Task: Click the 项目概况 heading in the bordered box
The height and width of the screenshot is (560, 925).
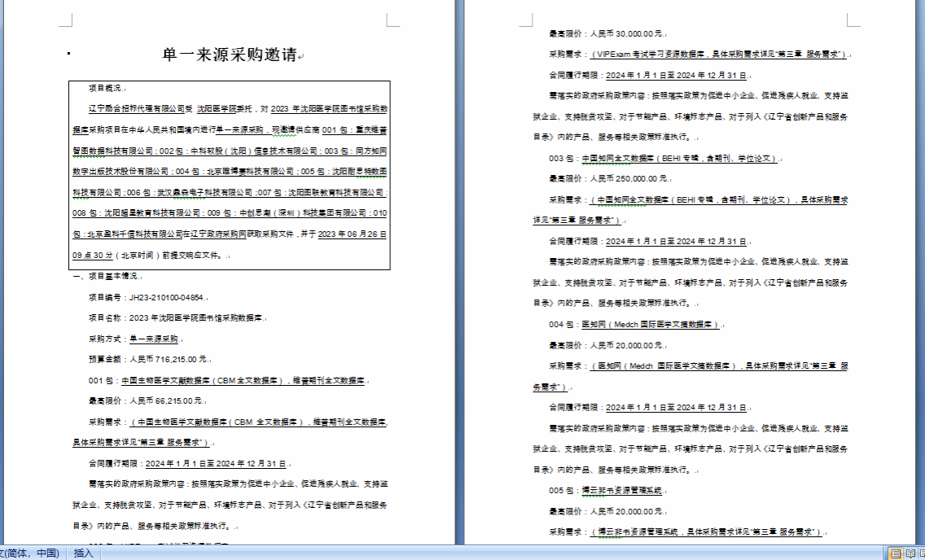Action: coord(106,88)
